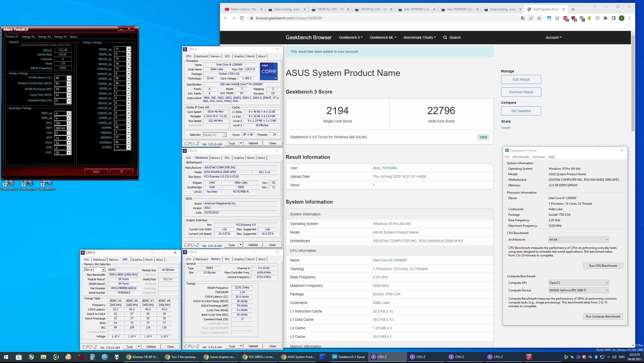The image size is (644, 363).
Task: Click the Edit Result button
Action: point(521,79)
